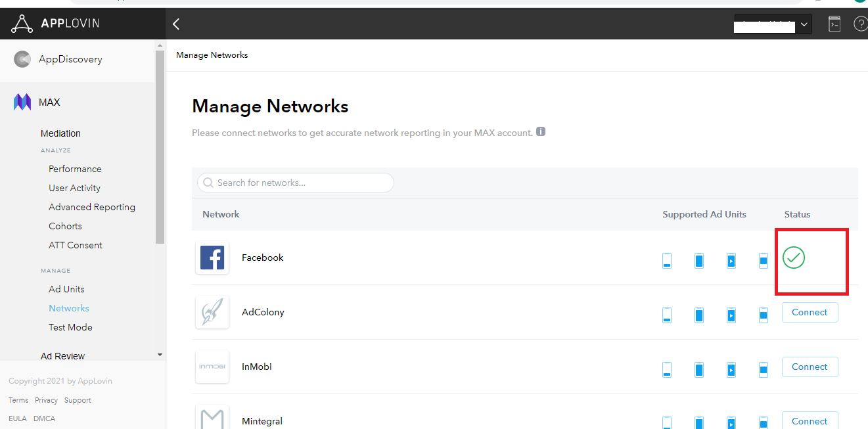868x429 pixels.
Task: Click sidebar scroll down arrow
Action: (x=160, y=355)
